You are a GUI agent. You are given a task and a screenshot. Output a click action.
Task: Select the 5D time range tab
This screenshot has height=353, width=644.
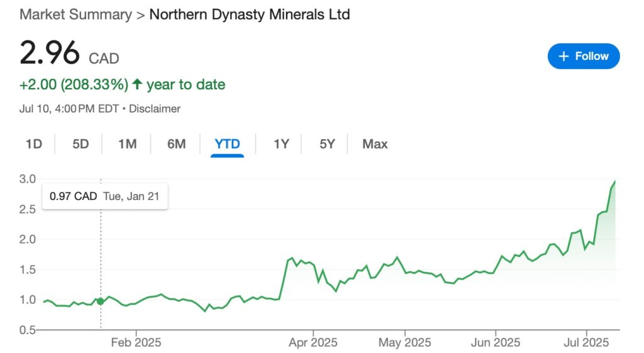80,144
